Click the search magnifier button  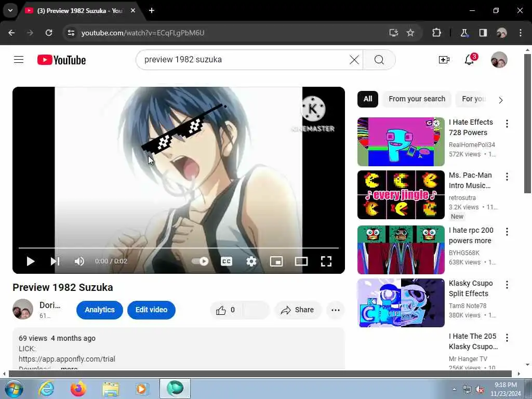(379, 60)
